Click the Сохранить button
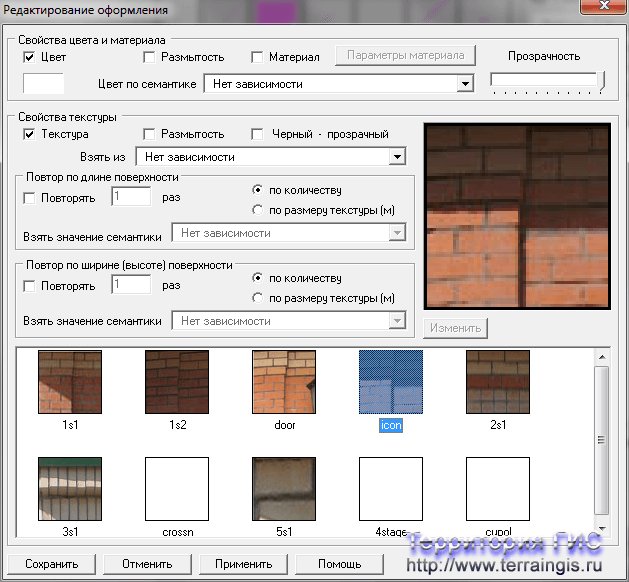629x582 pixels. (50, 564)
